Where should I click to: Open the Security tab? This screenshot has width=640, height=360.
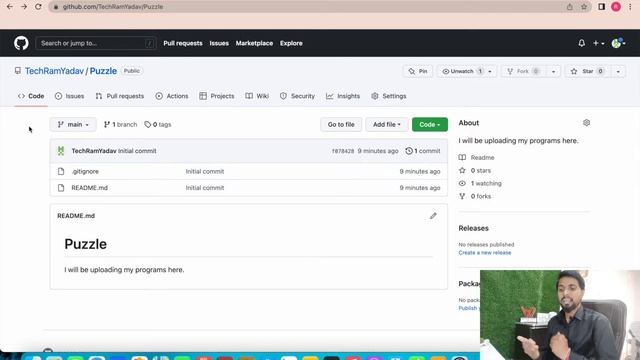point(298,96)
